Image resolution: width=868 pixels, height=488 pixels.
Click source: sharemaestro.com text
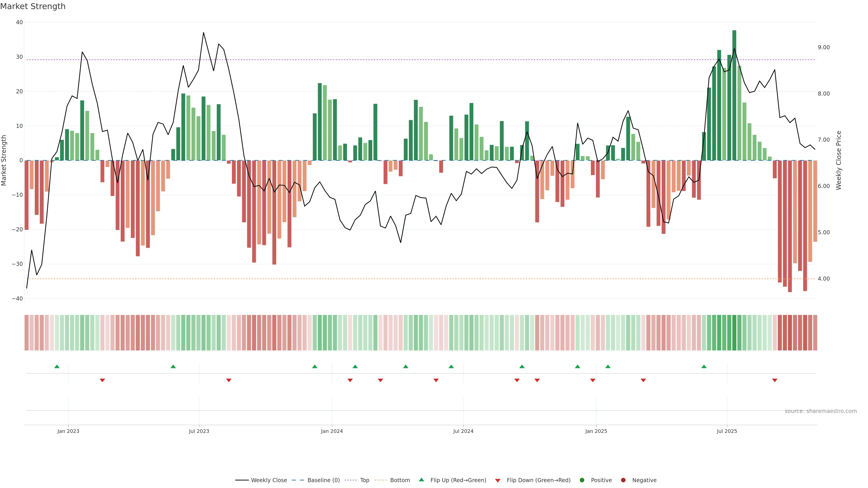point(821,411)
